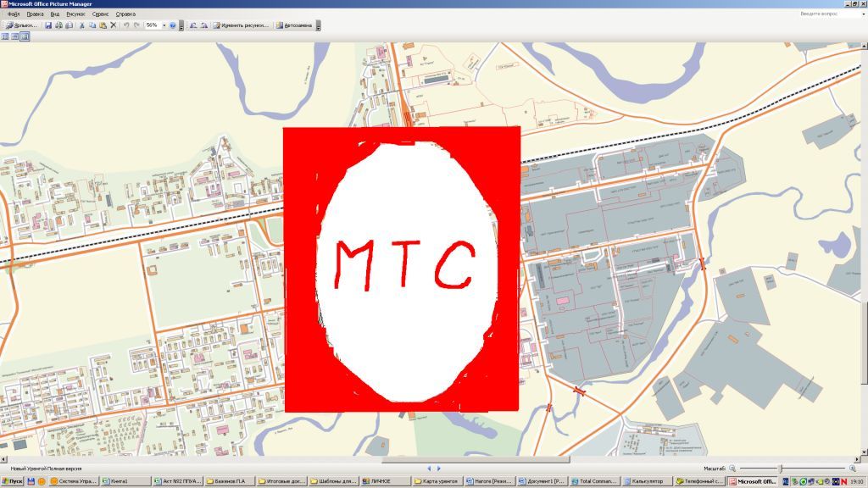This screenshot has width=868, height=488.
Task: Switch to Total Commander taskbar button
Action: (x=593, y=481)
